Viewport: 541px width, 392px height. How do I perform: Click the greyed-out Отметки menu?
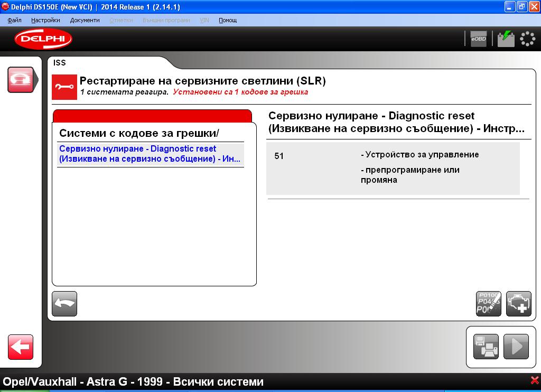coord(121,21)
